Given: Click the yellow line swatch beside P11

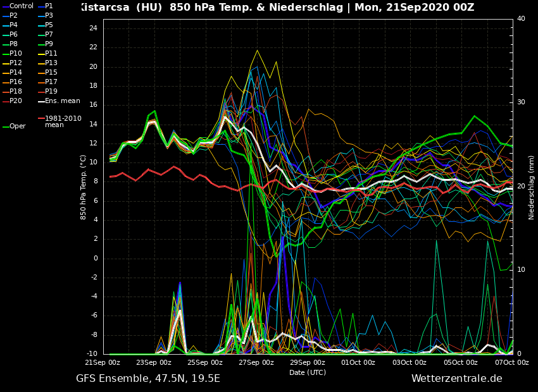Looking at the screenshot, I should (x=41, y=54).
